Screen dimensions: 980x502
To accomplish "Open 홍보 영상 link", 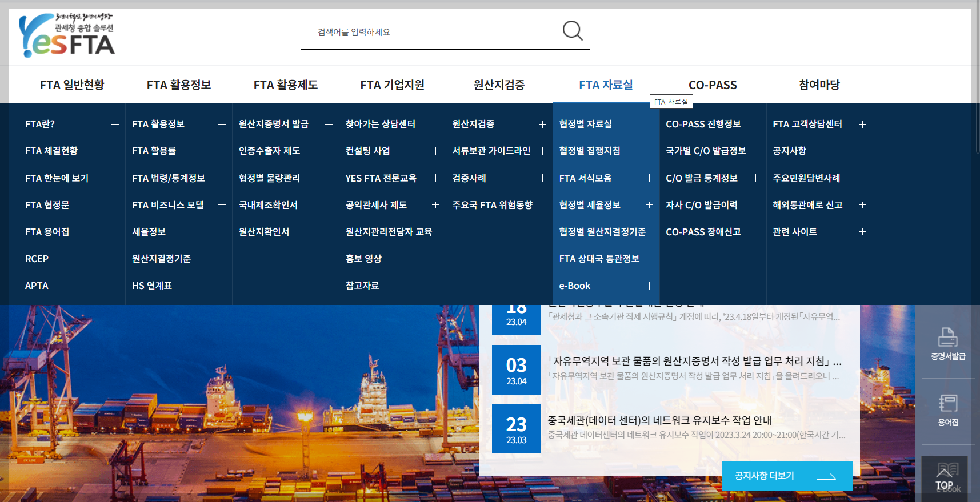I will click(x=363, y=259).
